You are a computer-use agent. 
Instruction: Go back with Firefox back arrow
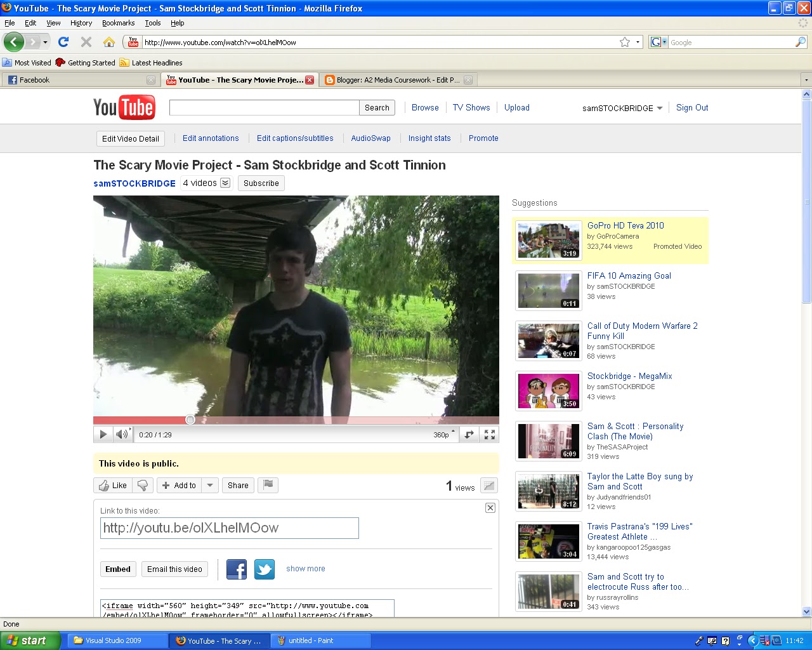pyautogui.click(x=13, y=42)
